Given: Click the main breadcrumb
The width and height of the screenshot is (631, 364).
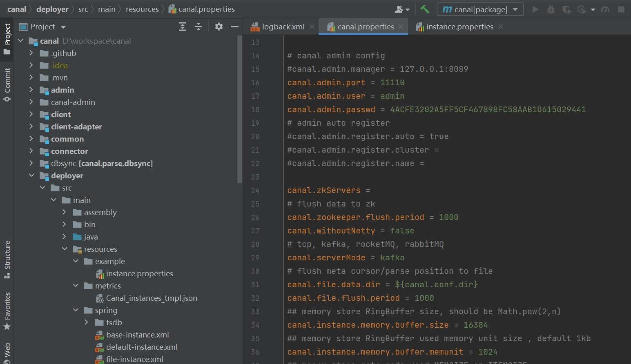Looking at the screenshot, I should pos(107,9).
